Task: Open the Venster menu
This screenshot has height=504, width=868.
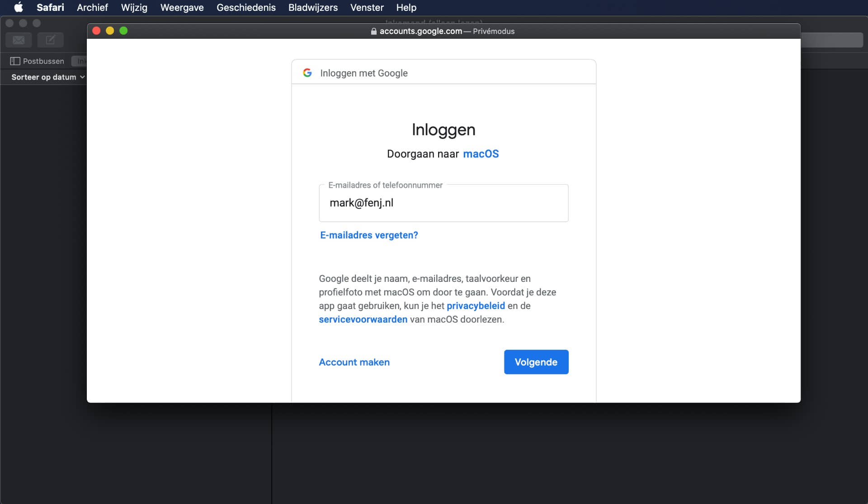Action: 367,7
